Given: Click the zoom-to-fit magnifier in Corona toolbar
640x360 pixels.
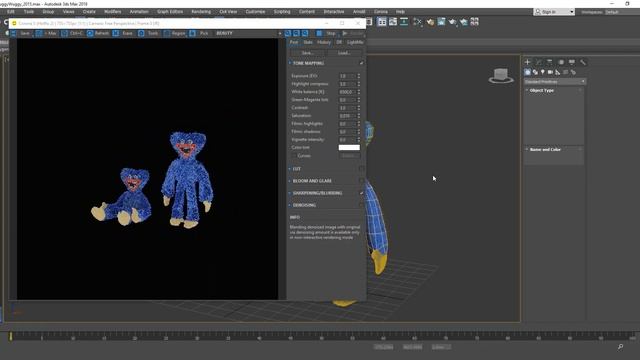Looking at the screenshot, I should click(305, 33).
